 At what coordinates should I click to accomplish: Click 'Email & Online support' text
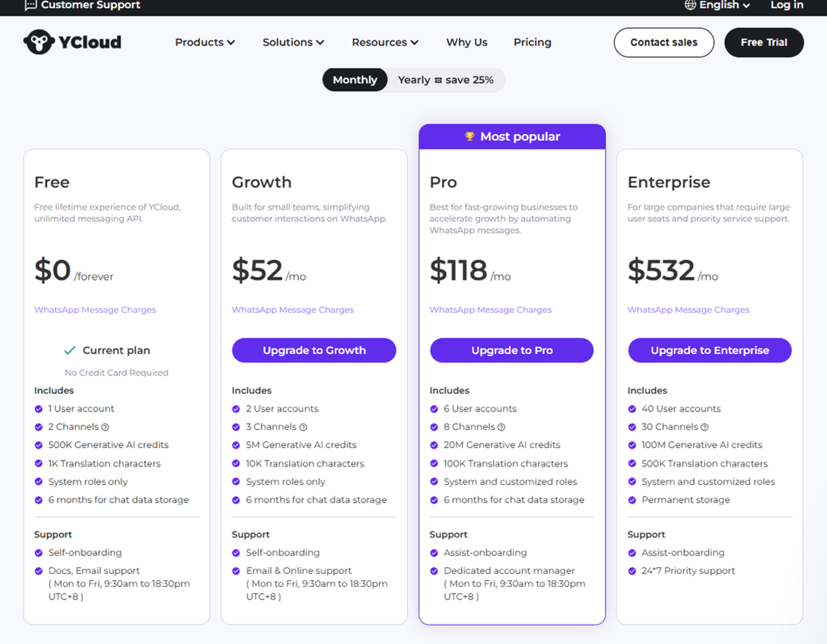click(x=299, y=571)
